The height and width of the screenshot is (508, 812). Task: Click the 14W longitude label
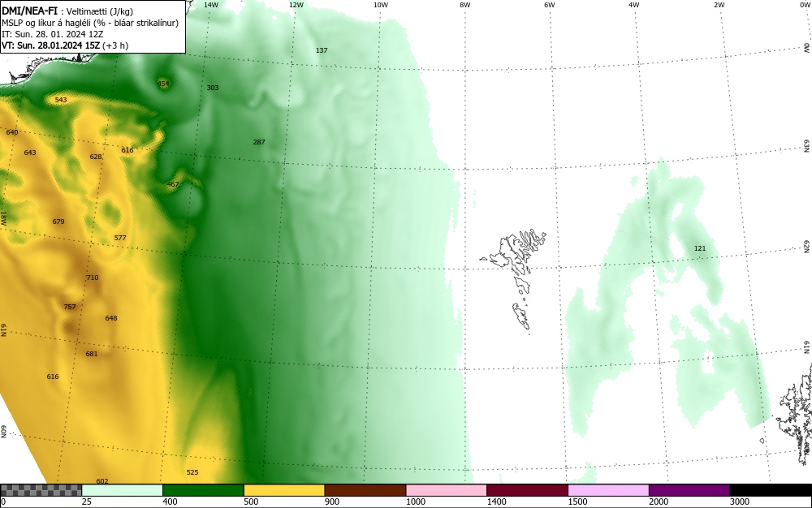(211, 5)
